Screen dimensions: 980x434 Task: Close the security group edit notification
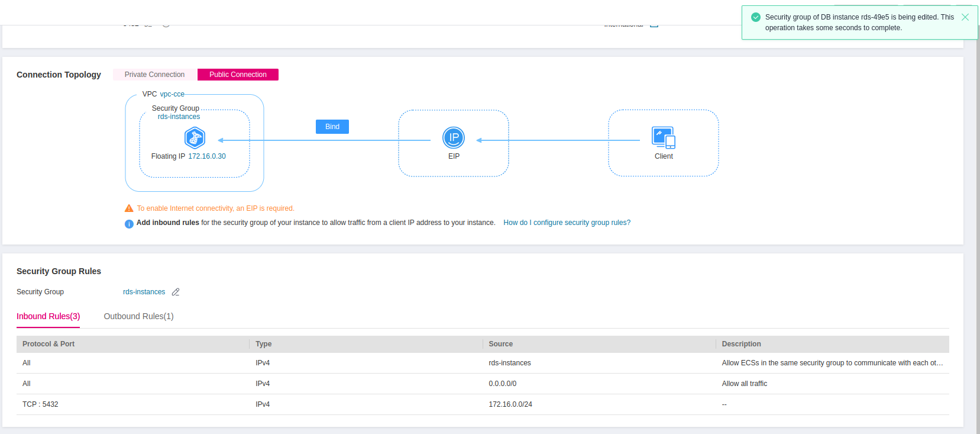965,17
